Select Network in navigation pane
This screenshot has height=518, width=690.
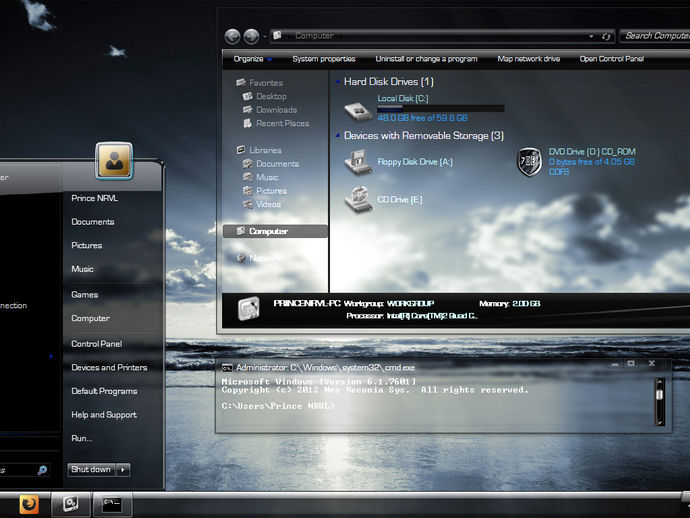point(258,258)
